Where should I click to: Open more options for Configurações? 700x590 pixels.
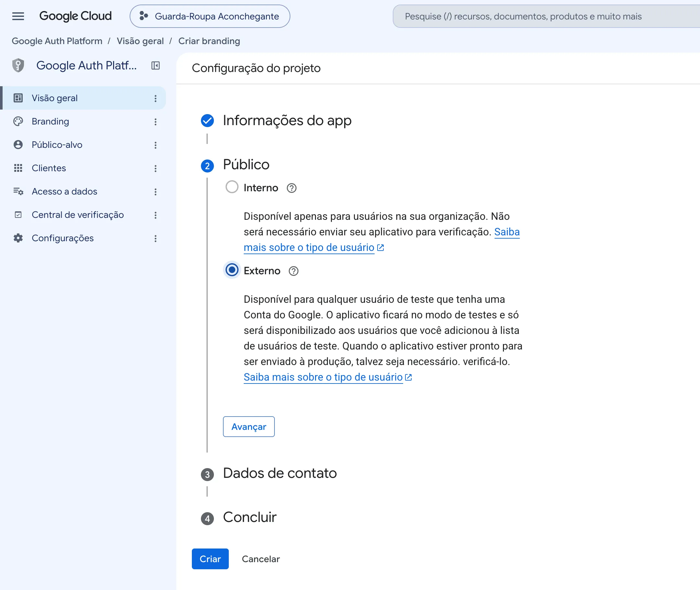coord(156,239)
